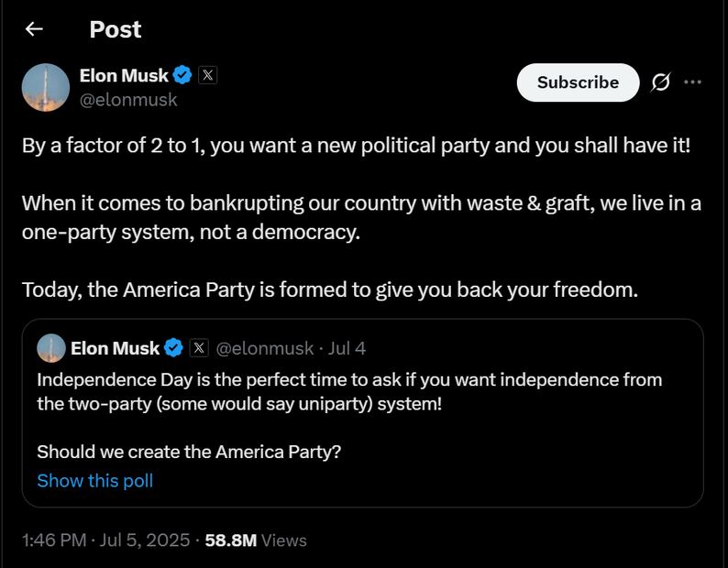Click the small avatar in the quoted post
The width and height of the screenshot is (728, 568).
[51, 348]
